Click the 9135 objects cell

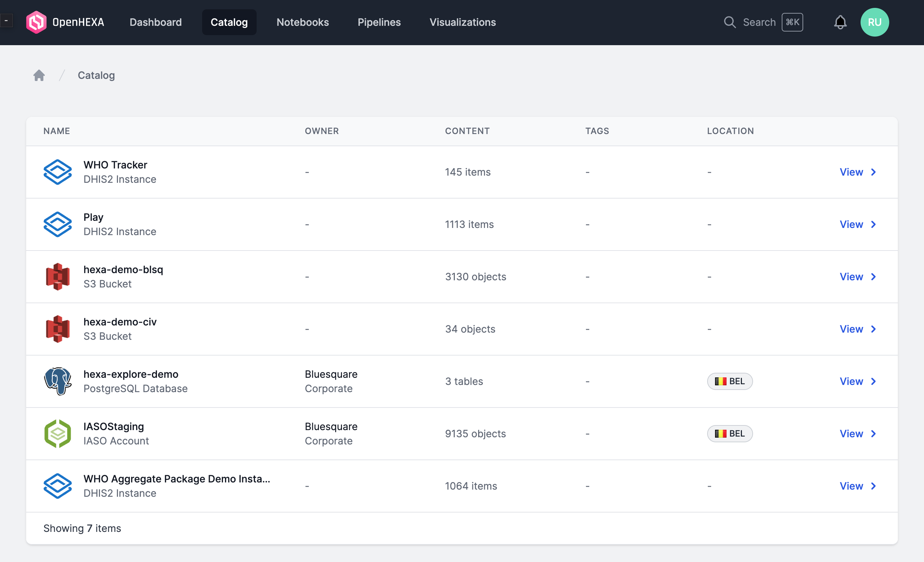(475, 433)
